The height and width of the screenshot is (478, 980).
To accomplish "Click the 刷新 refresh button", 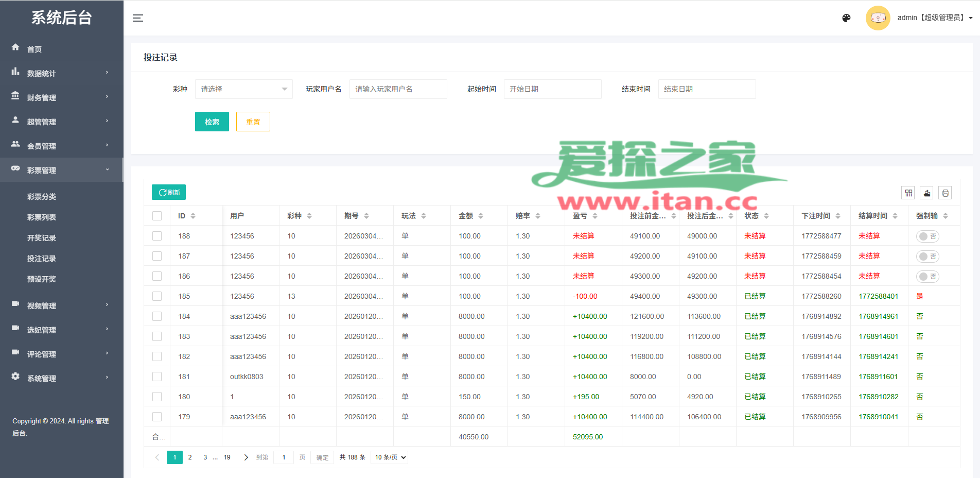I will 169,192.
